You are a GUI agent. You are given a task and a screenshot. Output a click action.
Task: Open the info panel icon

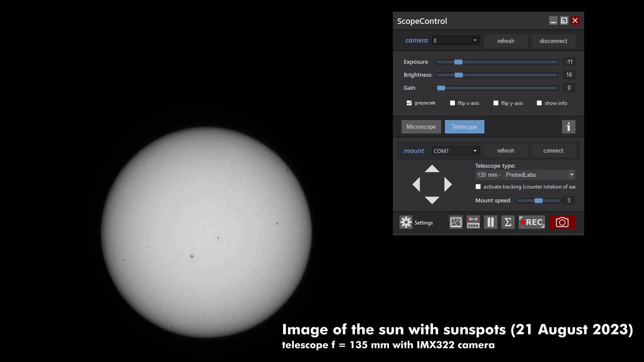[569, 127]
